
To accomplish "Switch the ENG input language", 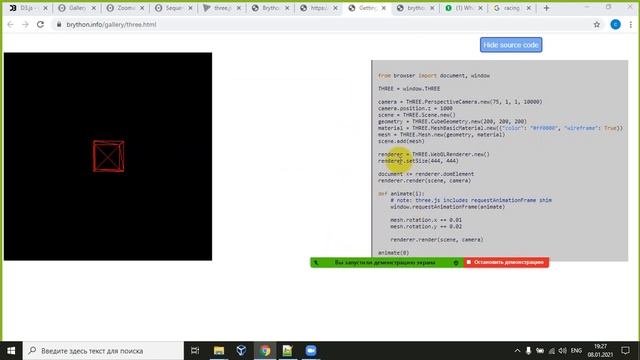I will pyautogui.click(x=576, y=351).
